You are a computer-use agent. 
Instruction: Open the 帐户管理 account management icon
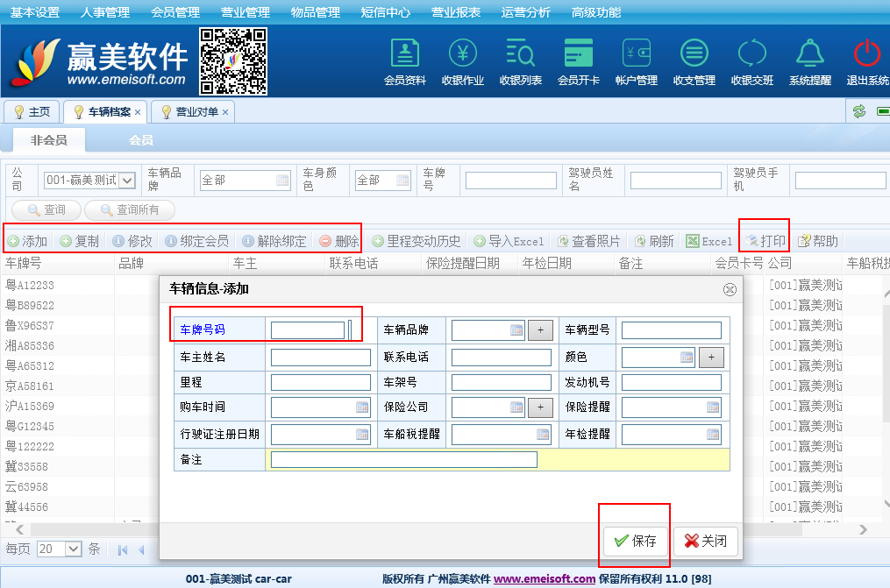(x=636, y=54)
